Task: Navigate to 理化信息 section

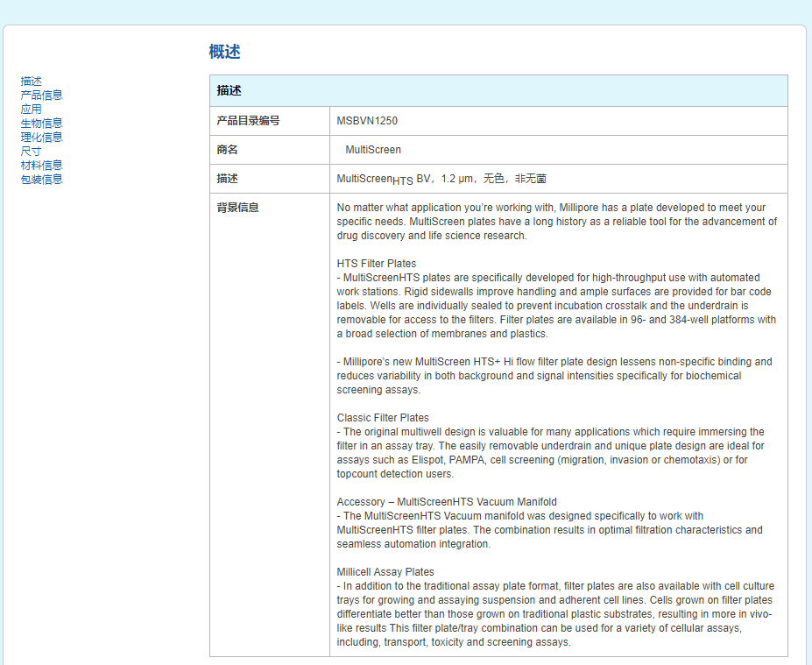Action: tap(41, 138)
